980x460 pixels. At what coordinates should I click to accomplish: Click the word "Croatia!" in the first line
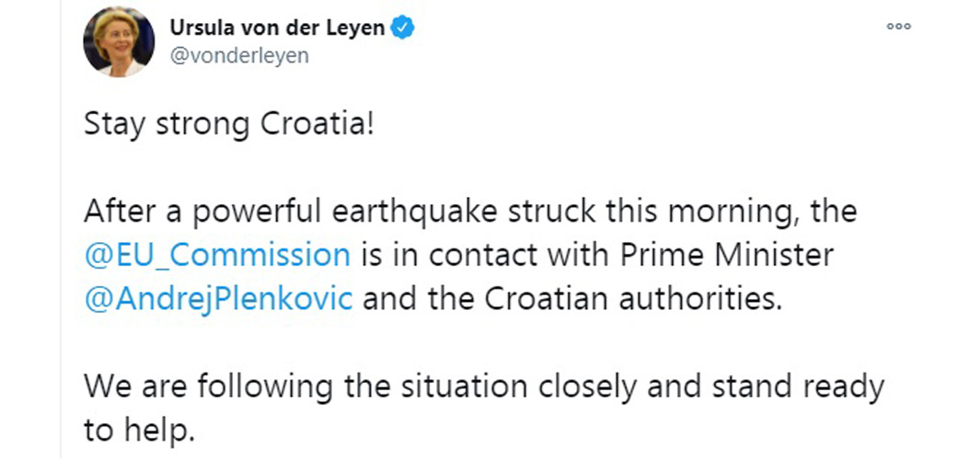[317, 124]
